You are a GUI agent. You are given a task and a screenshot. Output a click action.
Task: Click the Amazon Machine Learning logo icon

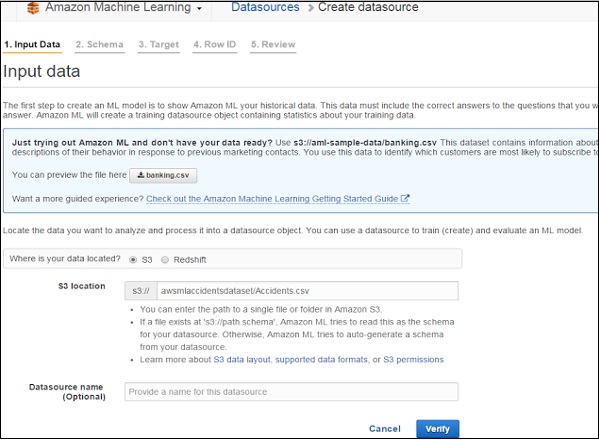coord(33,8)
